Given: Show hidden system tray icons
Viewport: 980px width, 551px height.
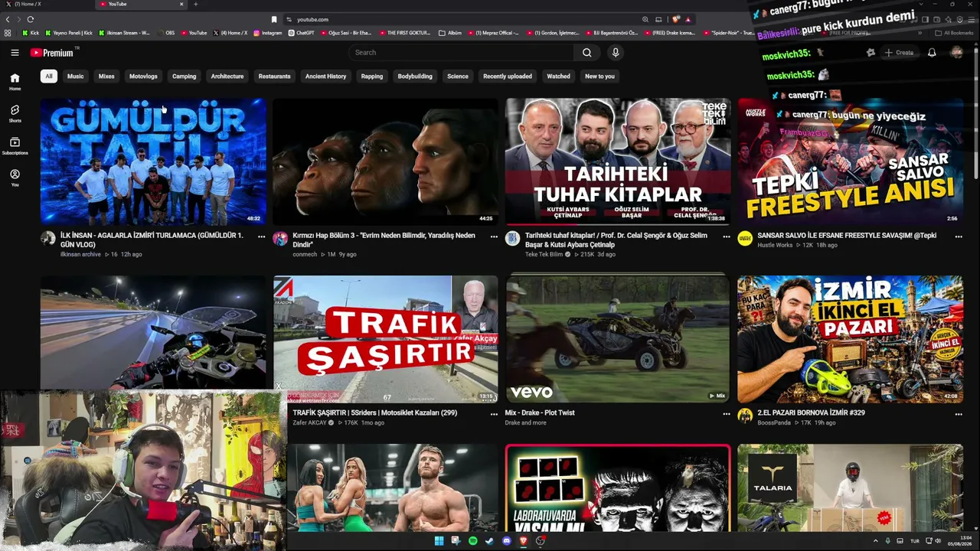Looking at the screenshot, I should pyautogui.click(x=876, y=541).
